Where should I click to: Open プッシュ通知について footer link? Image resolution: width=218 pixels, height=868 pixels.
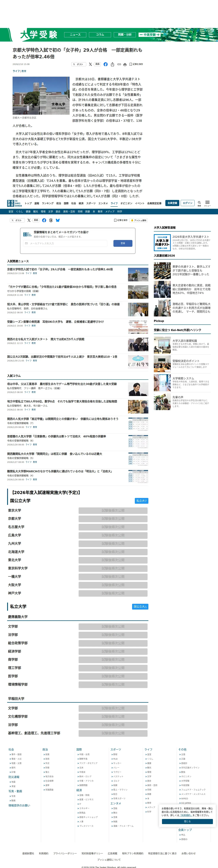tap(109, 860)
